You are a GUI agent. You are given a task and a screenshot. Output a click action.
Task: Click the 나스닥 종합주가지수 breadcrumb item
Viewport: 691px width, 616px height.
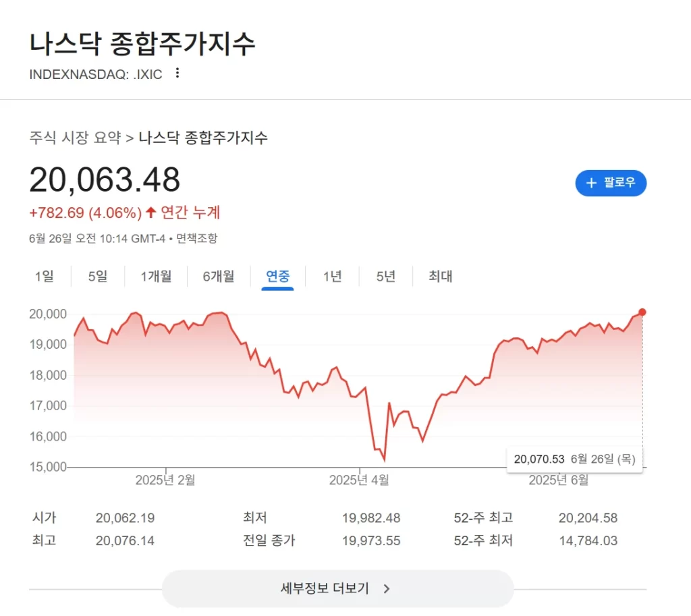pyautogui.click(x=202, y=138)
